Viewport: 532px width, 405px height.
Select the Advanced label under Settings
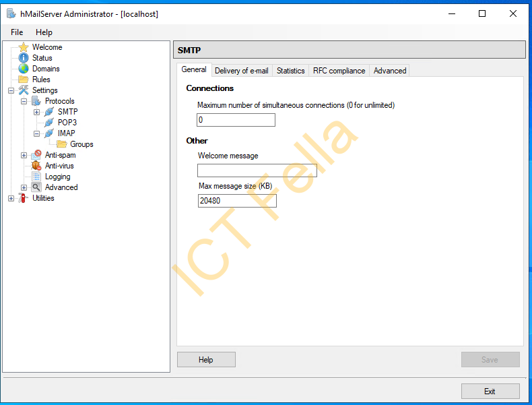coord(61,187)
